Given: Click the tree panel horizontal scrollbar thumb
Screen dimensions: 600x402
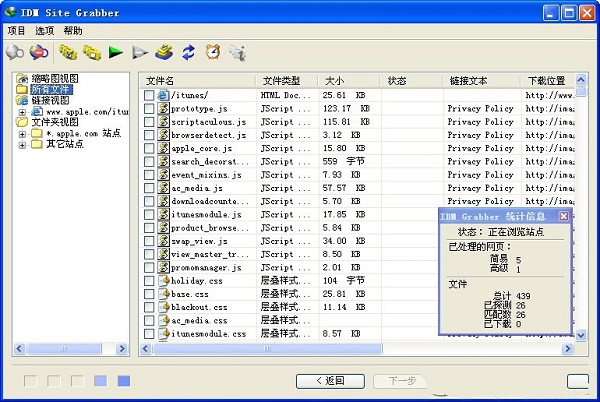Looking at the screenshot, I should coord(64,348).
